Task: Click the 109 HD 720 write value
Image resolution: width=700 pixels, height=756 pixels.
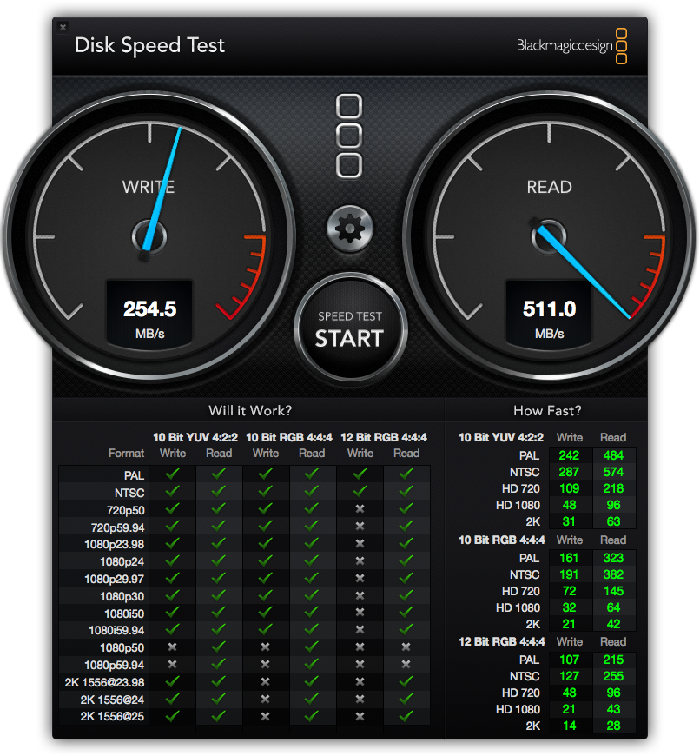Action: pyautogui.click(x=569, y=488)
